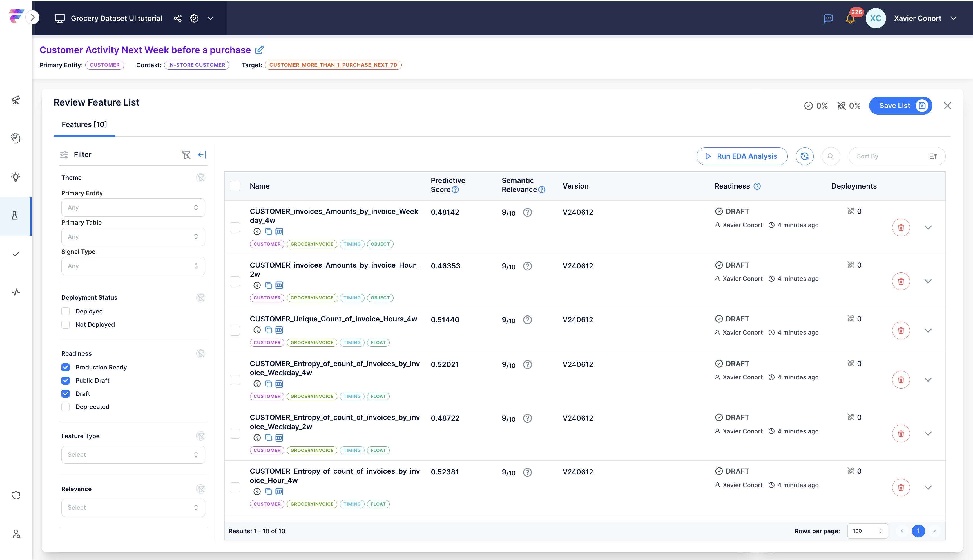Click the search magnifier button
The height and width of the screenshot is (560, 973).
coord(831,156)
